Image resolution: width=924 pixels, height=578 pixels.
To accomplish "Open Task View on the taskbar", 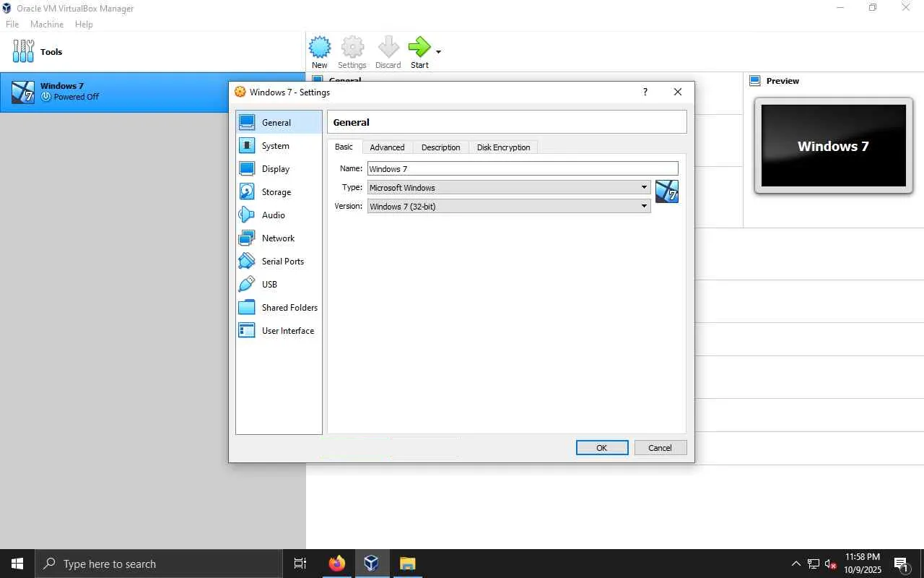I will tap(300, 564).
